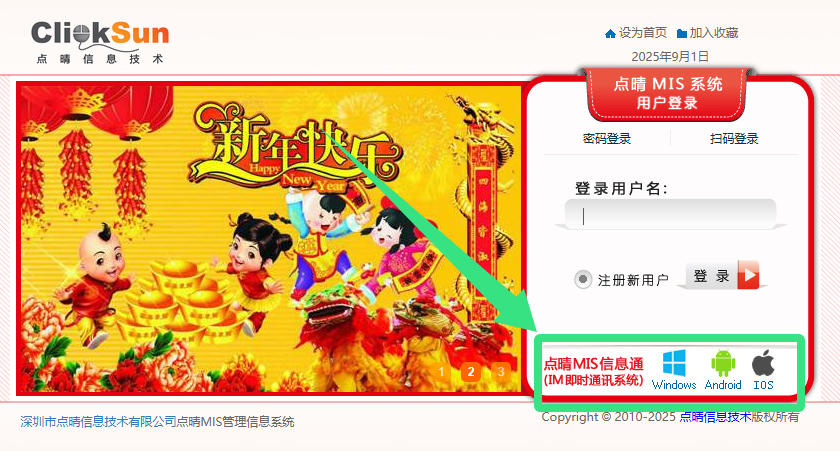Download the Windows client icon
This screenshot has width=840, height=451.
[x=674, y=364]
